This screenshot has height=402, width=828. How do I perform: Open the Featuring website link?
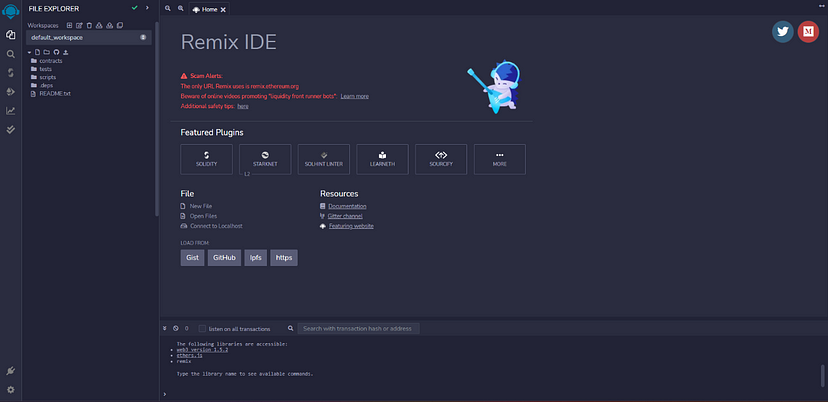[x=351, y=226]
